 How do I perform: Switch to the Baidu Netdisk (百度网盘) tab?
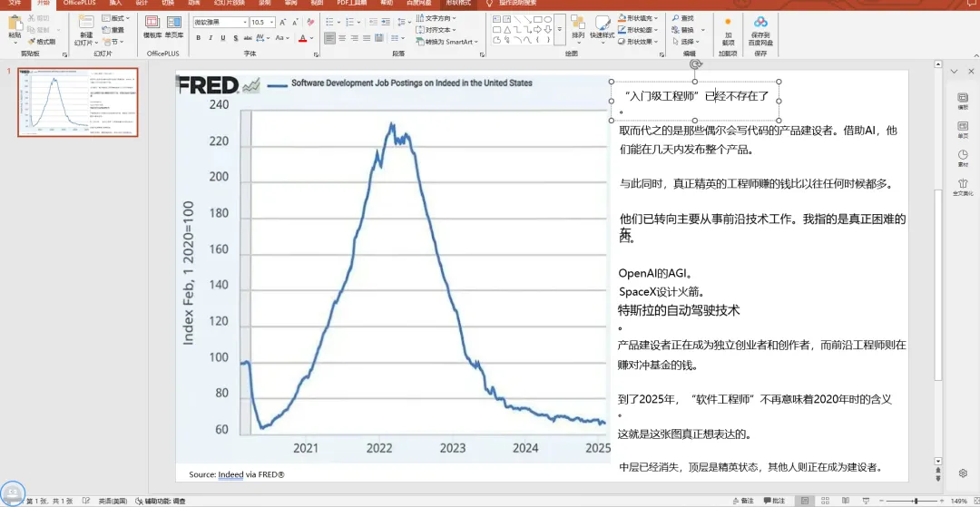point(418,3)
